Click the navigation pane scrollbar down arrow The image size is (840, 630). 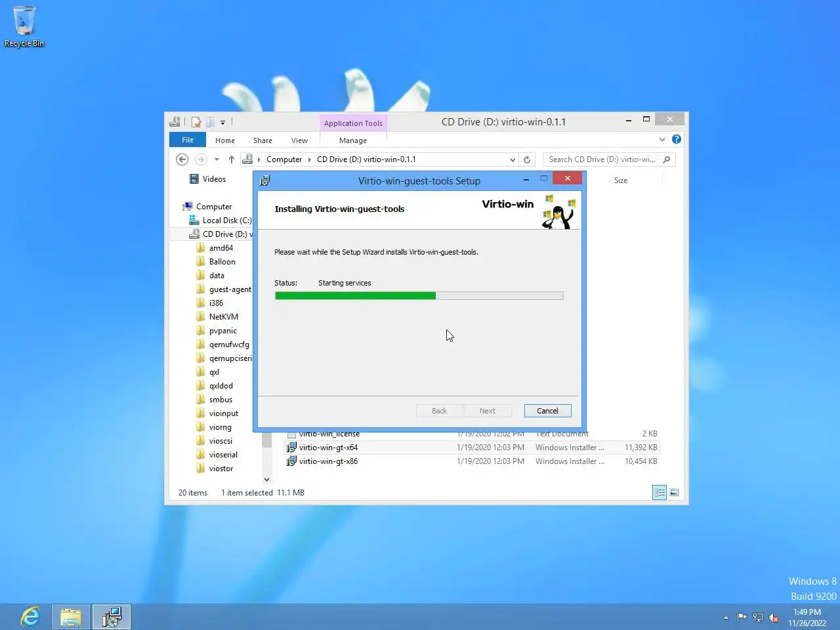(266, 480)
